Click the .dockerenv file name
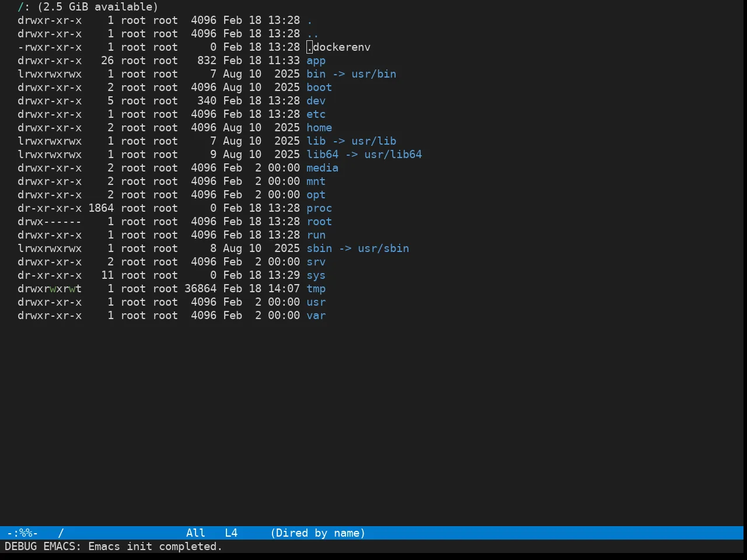Image resolution: width=747 pixels, height=560 pixels. (338, 47)
